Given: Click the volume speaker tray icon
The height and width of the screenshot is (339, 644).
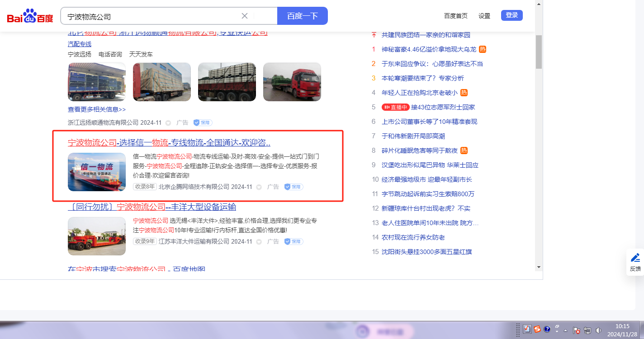Looking at the screenshot, I should 599,330.
